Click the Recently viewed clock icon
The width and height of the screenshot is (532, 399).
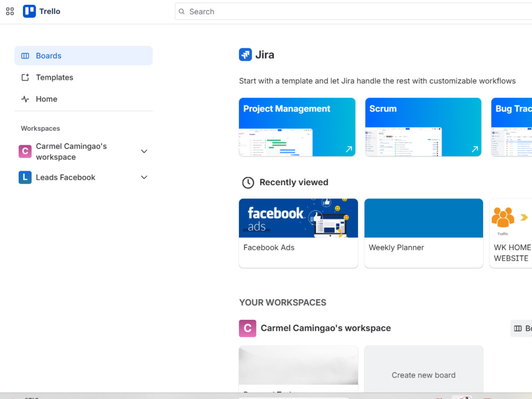248,182
